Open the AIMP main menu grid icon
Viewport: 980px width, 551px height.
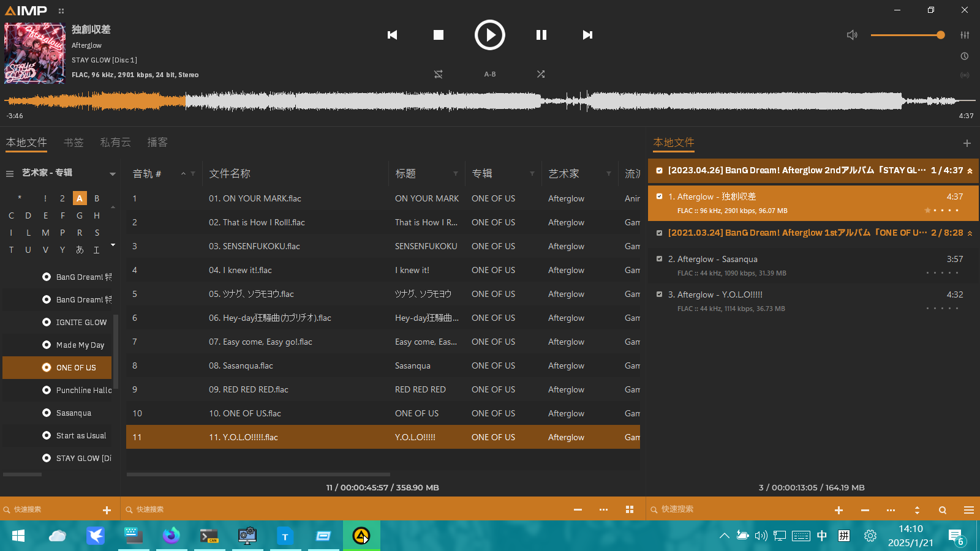(x=61, y=11)
